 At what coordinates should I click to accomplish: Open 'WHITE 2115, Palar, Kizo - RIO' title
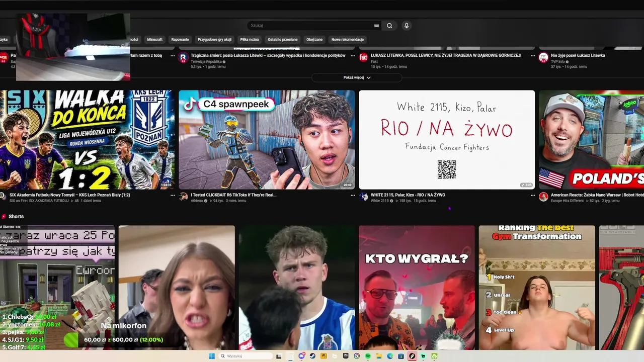point(408,195)
